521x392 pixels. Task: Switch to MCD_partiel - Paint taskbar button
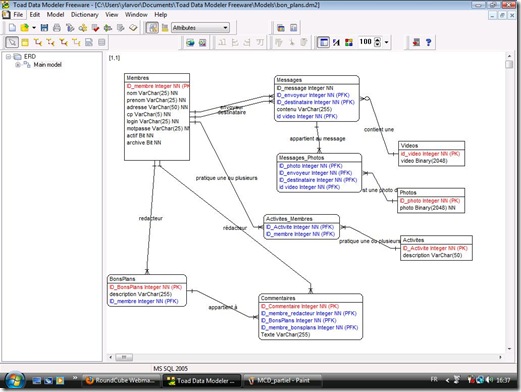pos(283,380)
